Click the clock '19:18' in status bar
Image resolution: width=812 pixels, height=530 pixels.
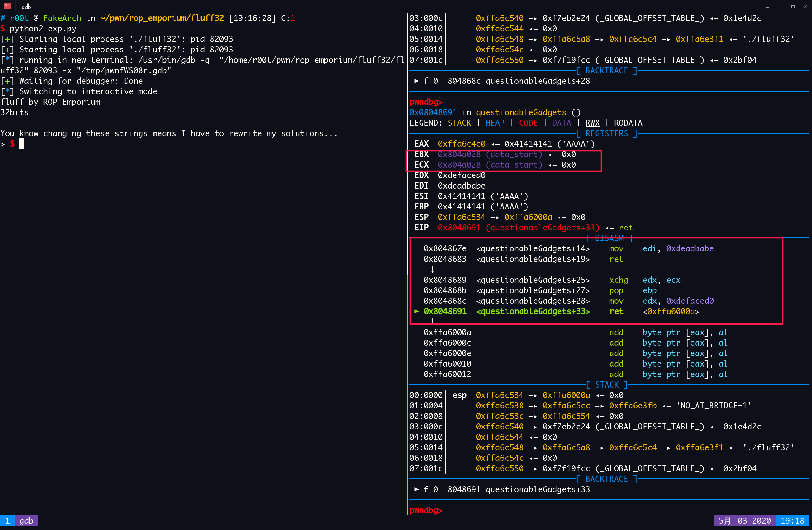coord(792,520)
